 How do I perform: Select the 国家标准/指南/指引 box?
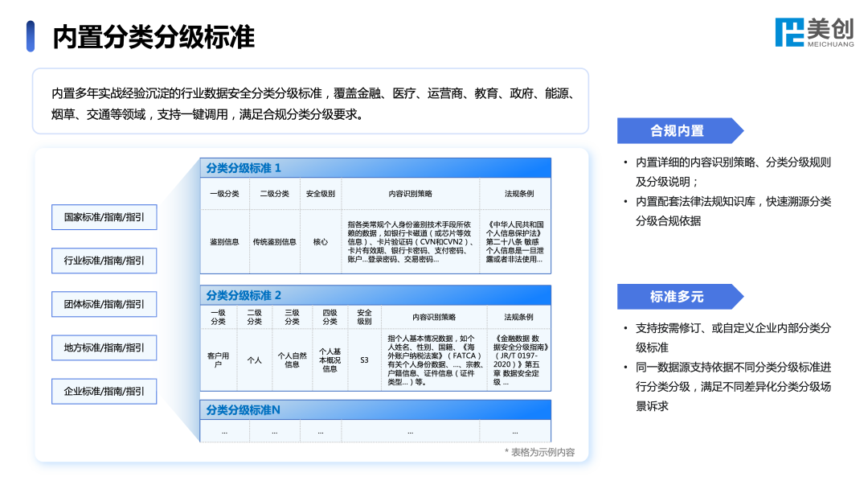click(x=104, y=217)
